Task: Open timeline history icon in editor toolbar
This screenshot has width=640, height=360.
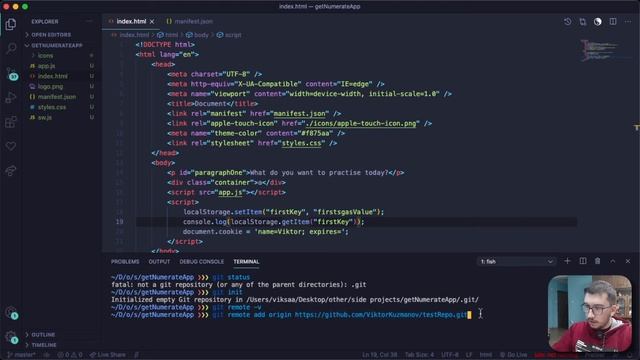Action: 567,22
